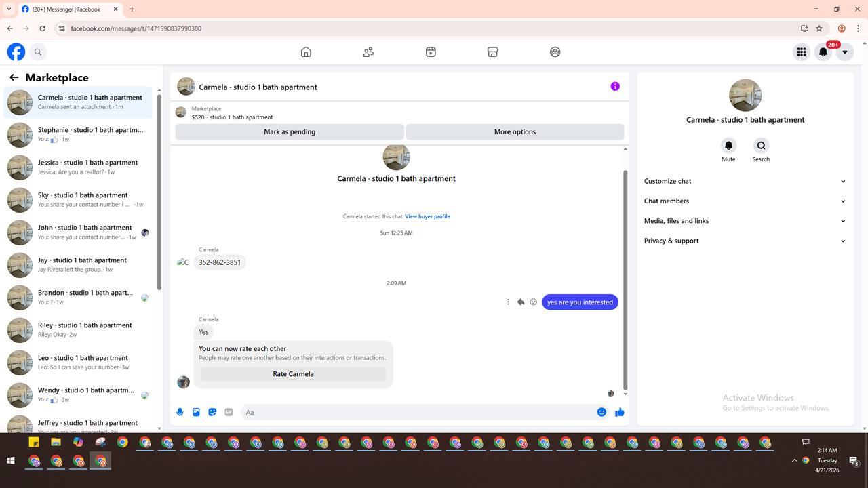Open the Windows notification center
868x488 pixels.
click(x=854, y=461)
